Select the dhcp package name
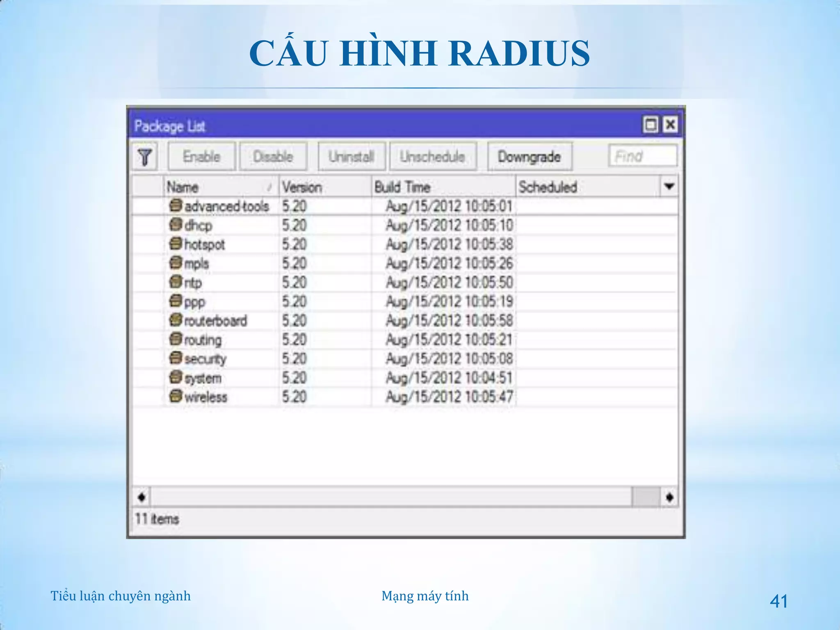 click(x=198, y=225)
